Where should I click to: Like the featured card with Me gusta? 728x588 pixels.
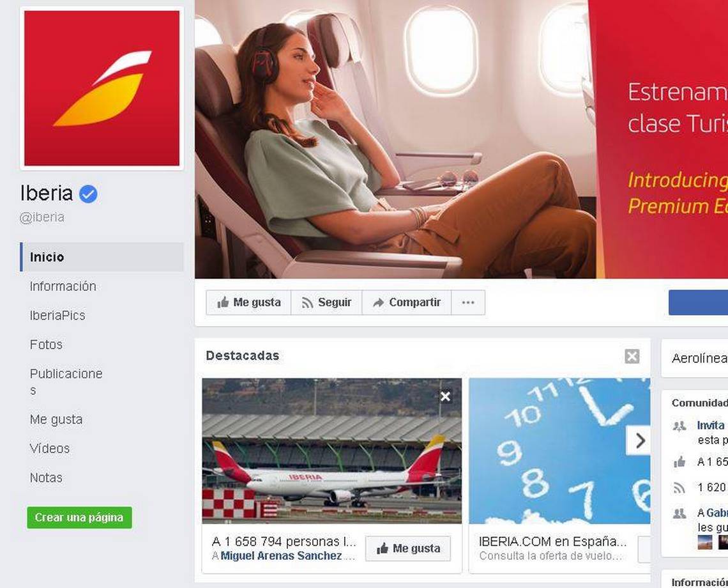(x=408, y=548)
